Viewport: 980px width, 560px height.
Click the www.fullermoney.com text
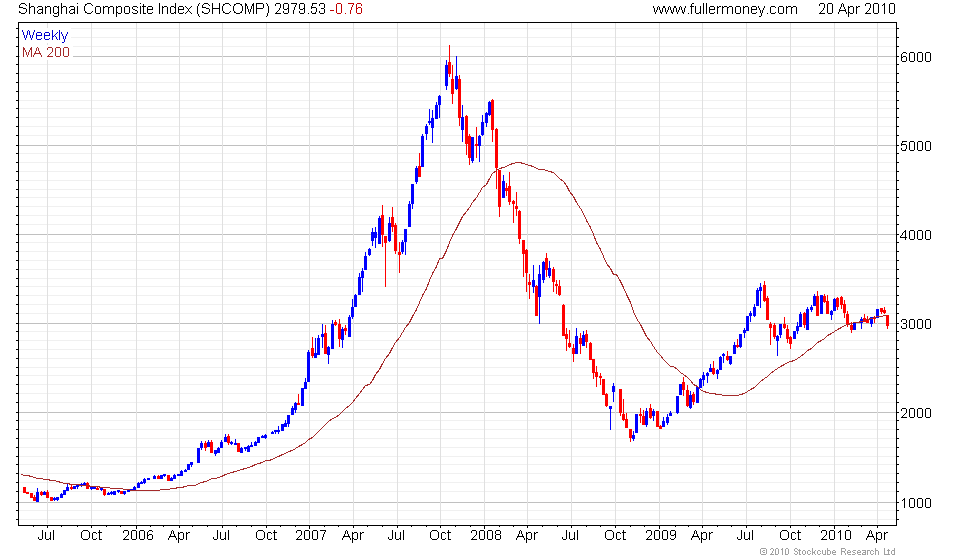(725, 9)
